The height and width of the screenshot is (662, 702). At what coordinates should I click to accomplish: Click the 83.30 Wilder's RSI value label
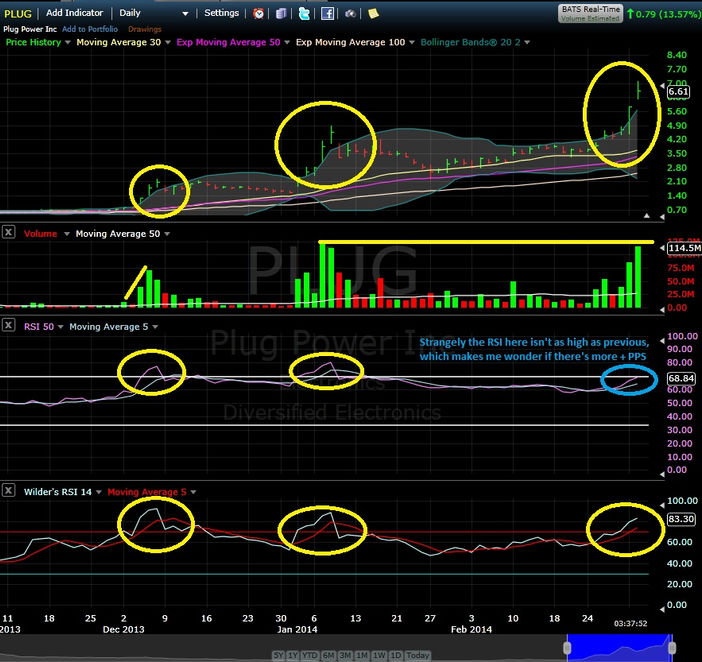pyautogui.click(x=681, y=519)
